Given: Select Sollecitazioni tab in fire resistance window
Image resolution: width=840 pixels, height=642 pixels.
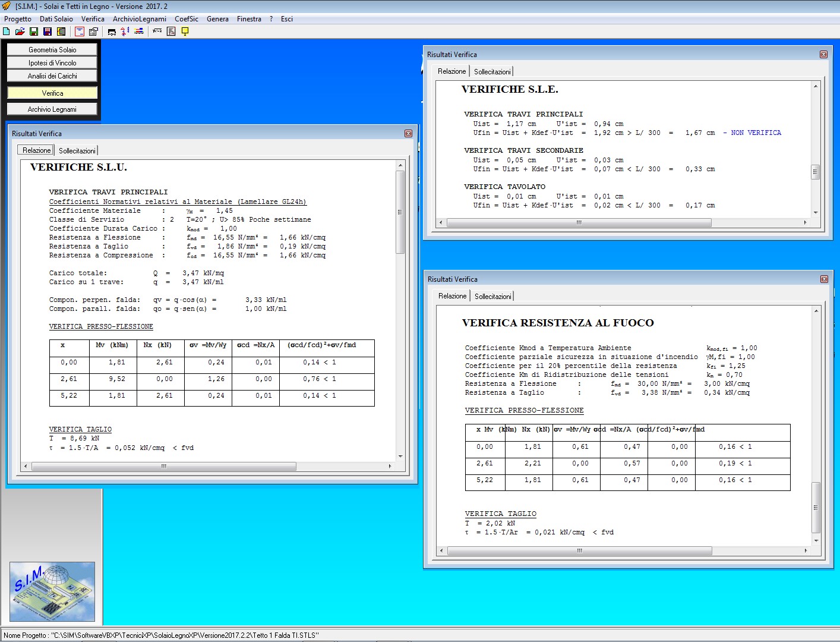Looking at the screenshot, I should (493, 297).
